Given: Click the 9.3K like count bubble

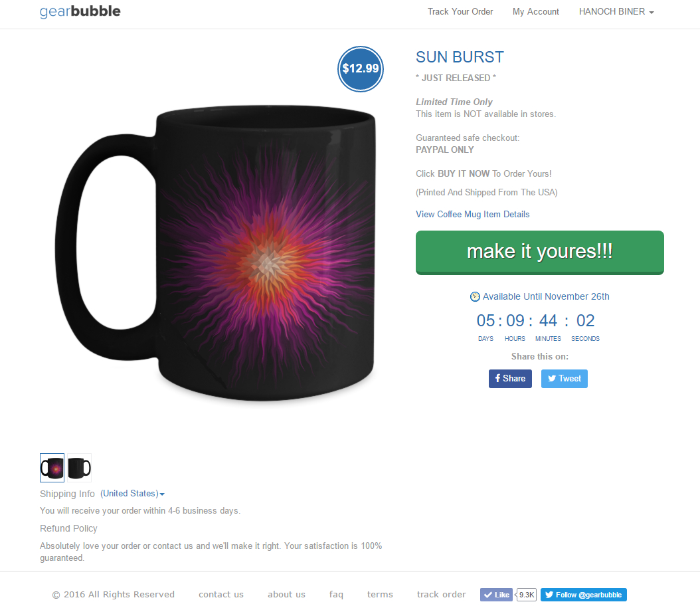Looking at the screenshot, I should tap(526, 595).
